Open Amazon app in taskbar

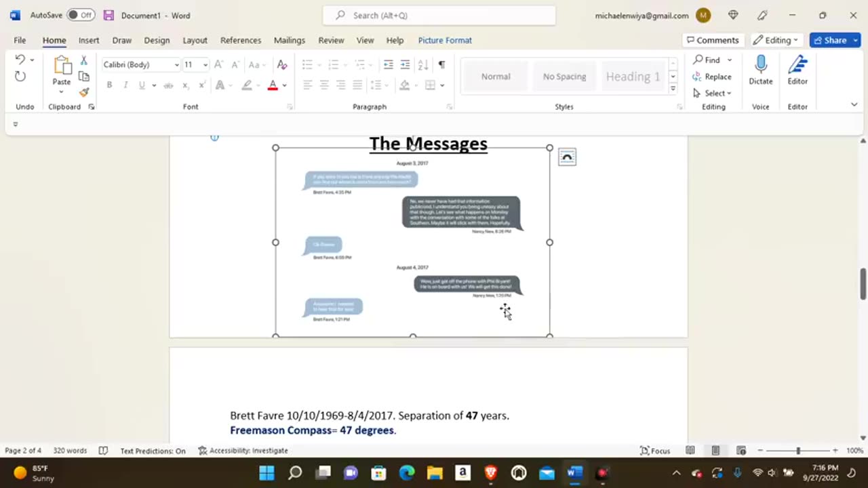click(x=462, y=472)
